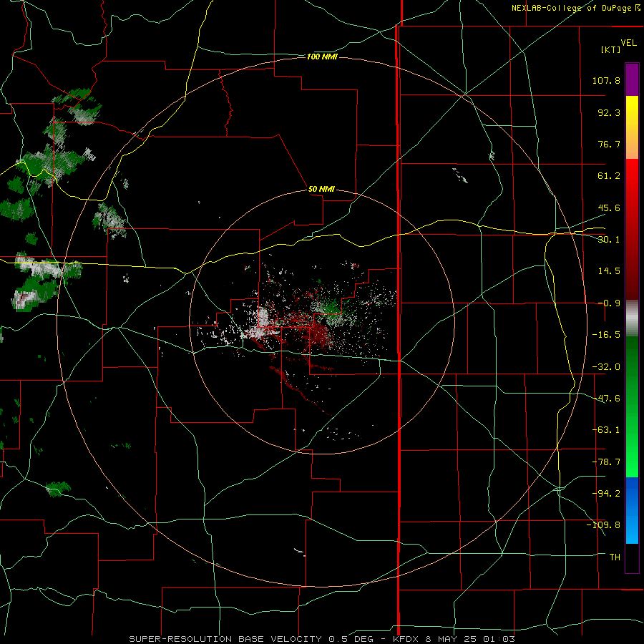The image size is (644, 644).
Task: Click the 30.1 velocity scale value
Action: click(x=609, y=240)
